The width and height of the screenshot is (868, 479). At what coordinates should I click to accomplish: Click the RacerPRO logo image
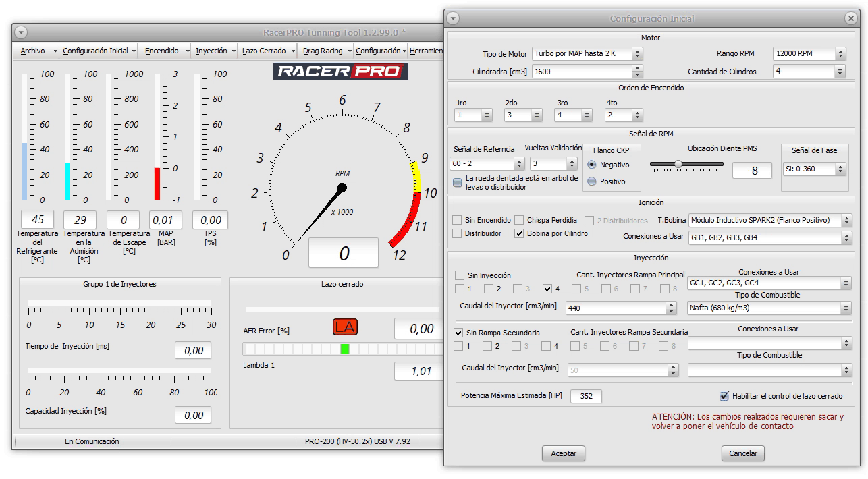pyautogui.click(x=340, y=71)
